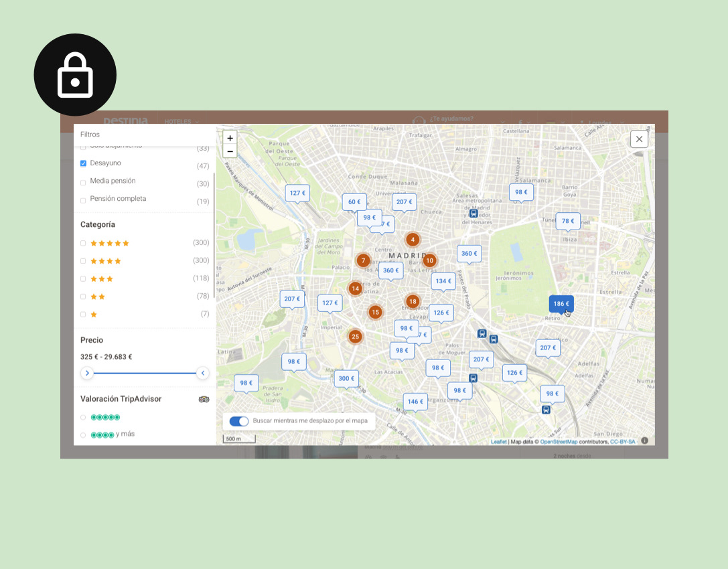The height and width of the screenshot is (569, 728).
Task: Open the cluster marker showing 14 hotels
Action: [x=355, y=289]
